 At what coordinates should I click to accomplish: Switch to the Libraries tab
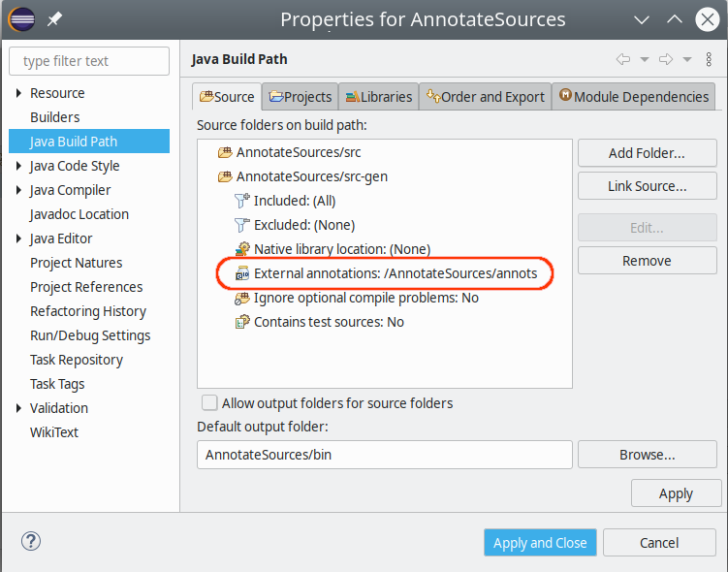379,97
